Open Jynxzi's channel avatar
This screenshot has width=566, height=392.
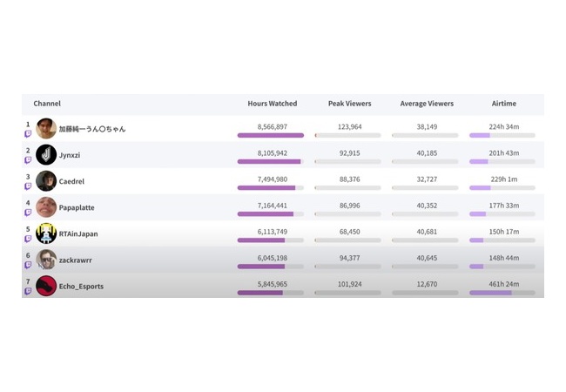[x=46, y=155]
